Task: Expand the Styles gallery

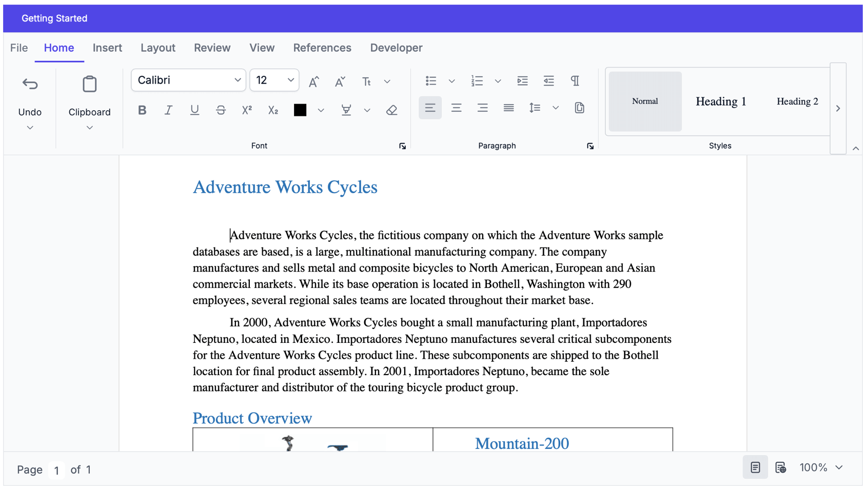Action: pos(837,108)
